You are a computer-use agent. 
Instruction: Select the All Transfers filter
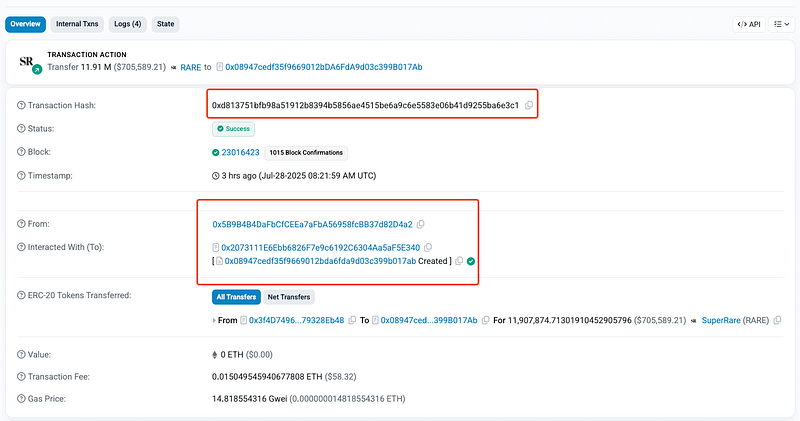[234, 297]
